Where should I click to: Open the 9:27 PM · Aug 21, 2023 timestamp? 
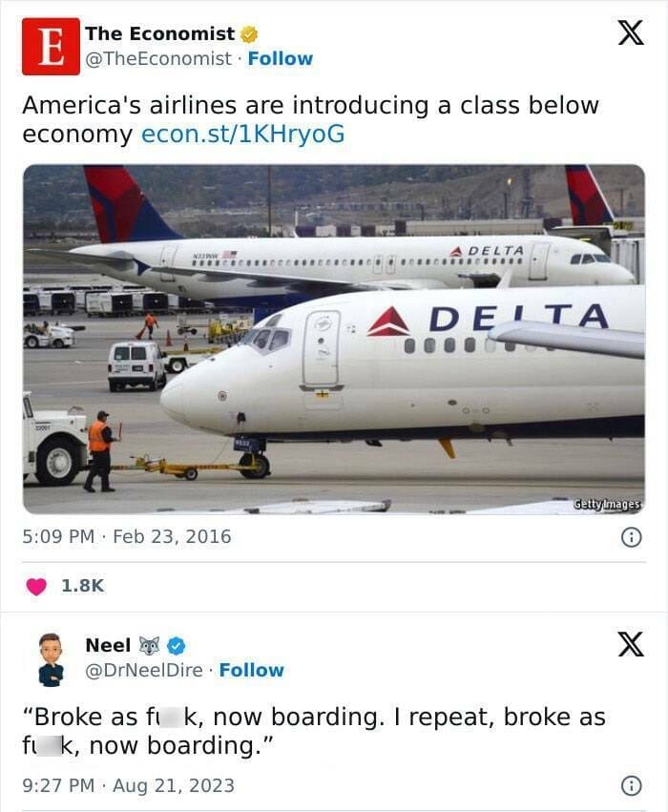128,786
